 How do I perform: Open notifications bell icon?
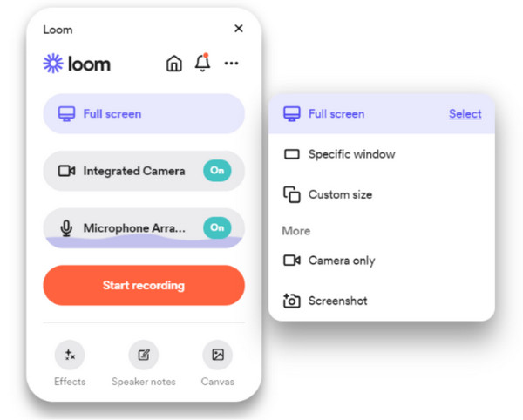tap(203, 63)
